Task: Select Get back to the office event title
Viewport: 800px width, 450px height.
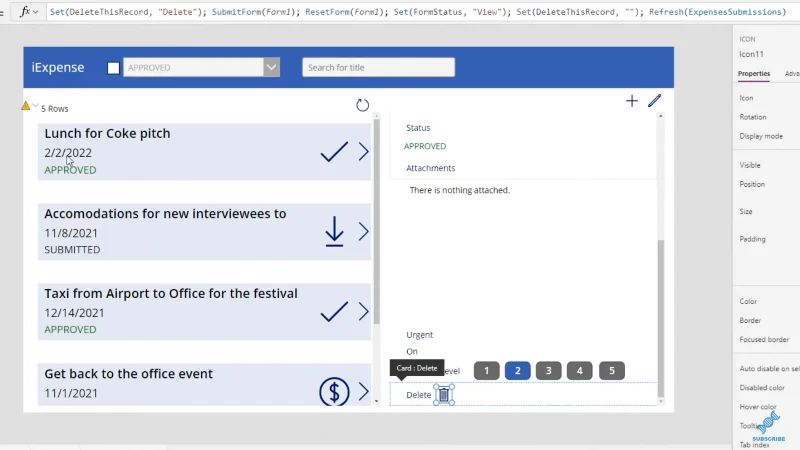Action: pyautogui.click(x=128, y=373)
